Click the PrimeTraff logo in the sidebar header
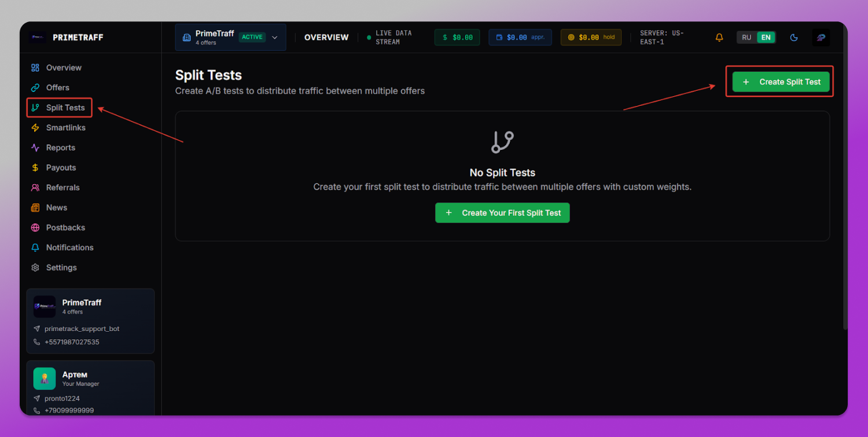Screen dimensions: 868x437 pos(38,37)
